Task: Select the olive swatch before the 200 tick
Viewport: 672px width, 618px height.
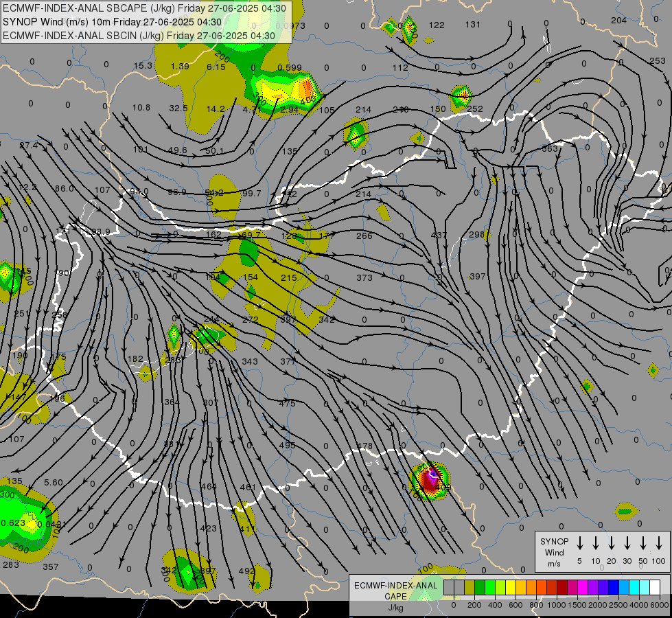Action: 470,588
